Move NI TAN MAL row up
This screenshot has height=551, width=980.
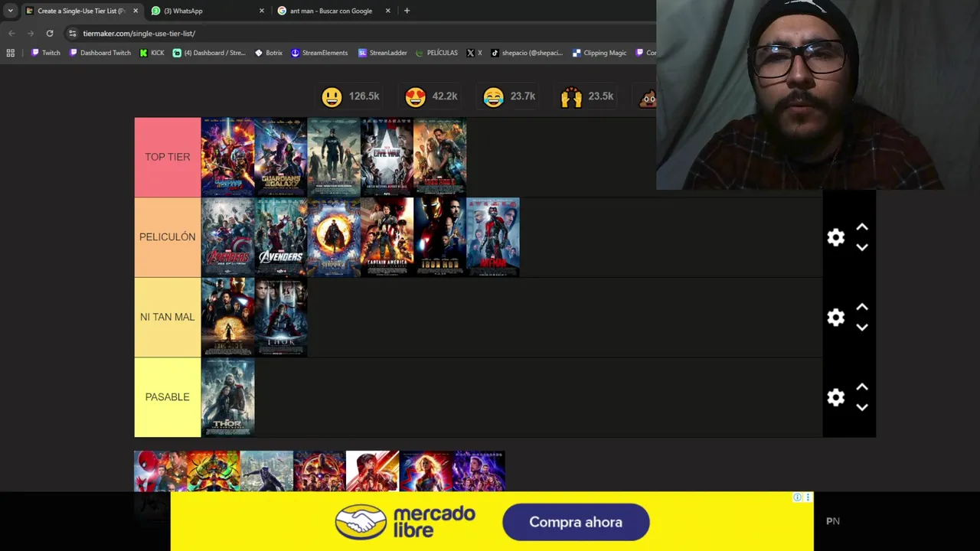pos(862,307)
